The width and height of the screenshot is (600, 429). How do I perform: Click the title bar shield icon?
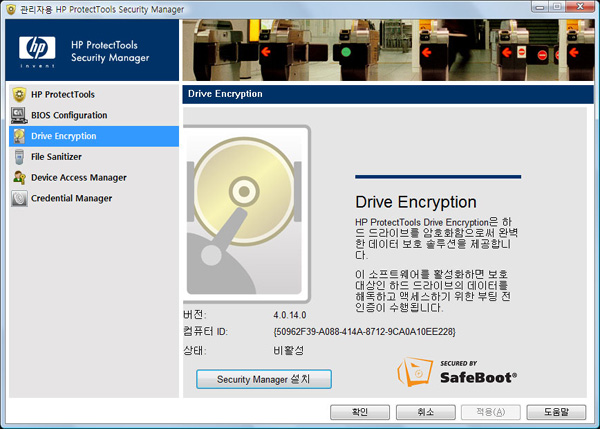(11, 9)
